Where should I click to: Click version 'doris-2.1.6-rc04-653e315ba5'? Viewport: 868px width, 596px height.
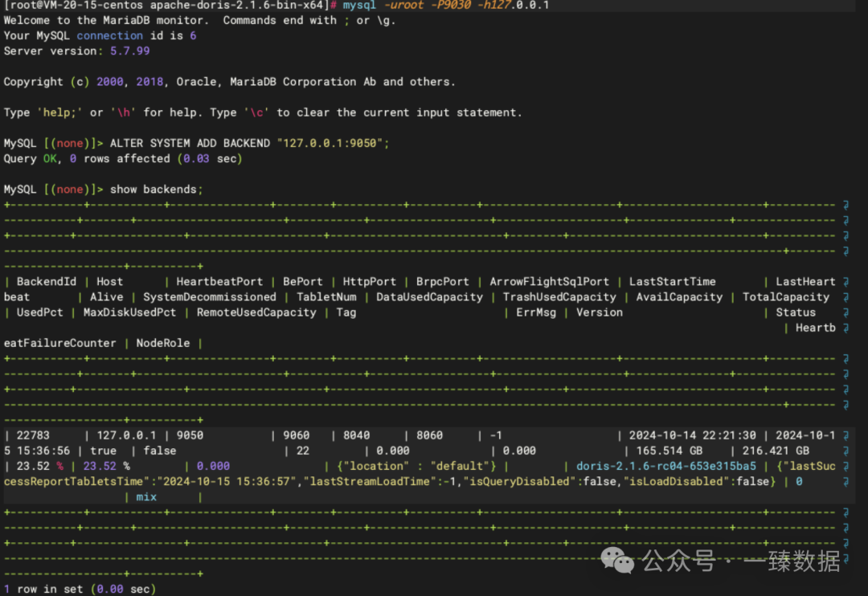(666, 467)
